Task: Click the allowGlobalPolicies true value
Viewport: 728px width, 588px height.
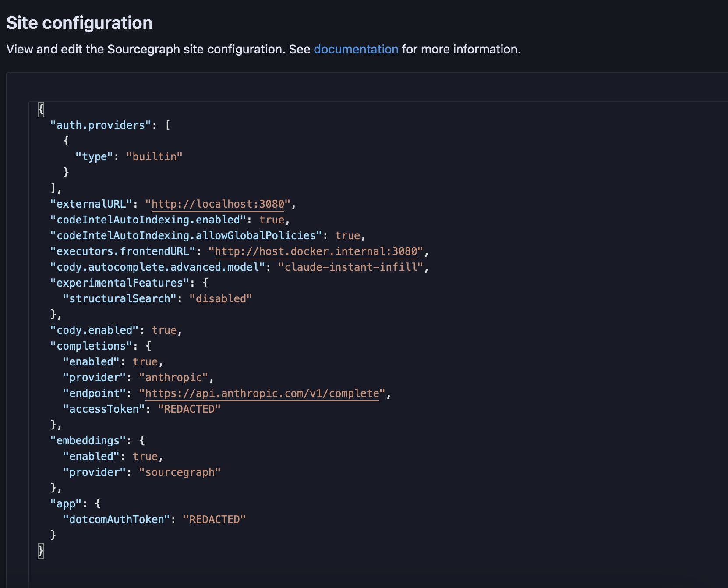Action: tap(349, 235)
